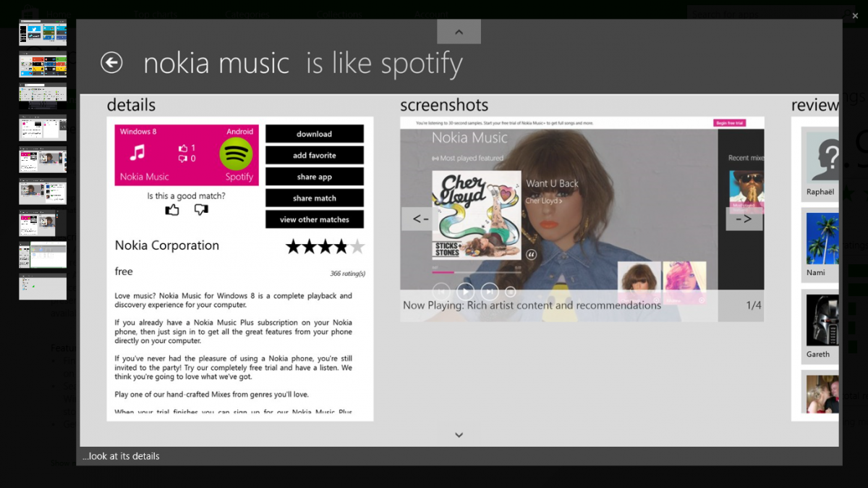Image resolution: width=868 pixels, height=488 pixels.
Task: Click the Want U Back song title
Action: [552, 184]
